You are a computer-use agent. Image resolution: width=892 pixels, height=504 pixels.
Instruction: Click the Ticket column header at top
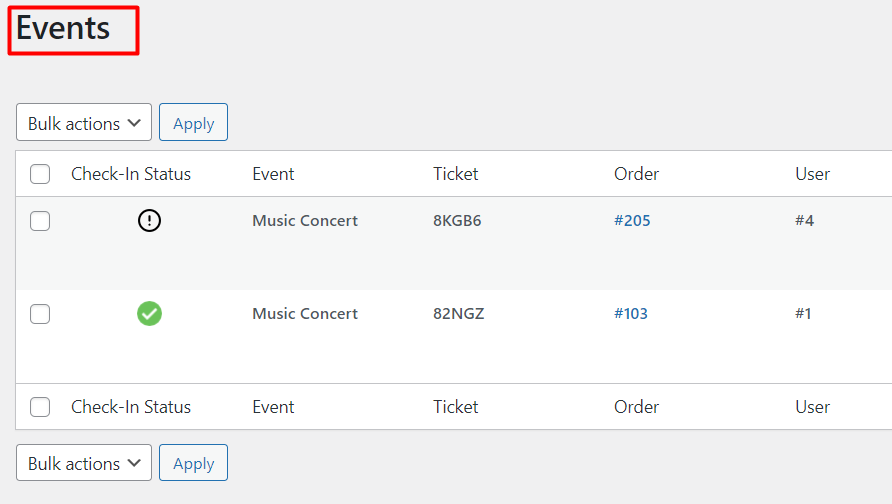coord(456,174)
